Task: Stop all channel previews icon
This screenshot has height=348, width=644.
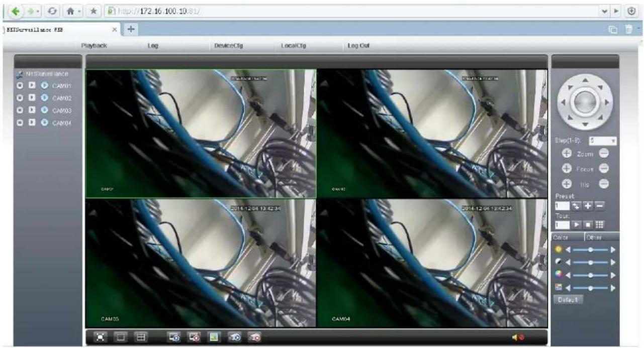Action: tap(194, 338)
